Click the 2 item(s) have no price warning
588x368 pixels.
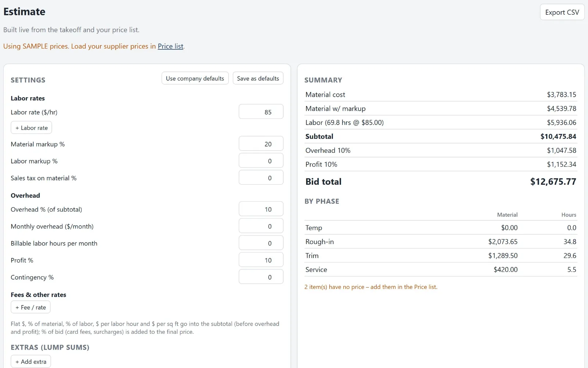coord(371,287)
